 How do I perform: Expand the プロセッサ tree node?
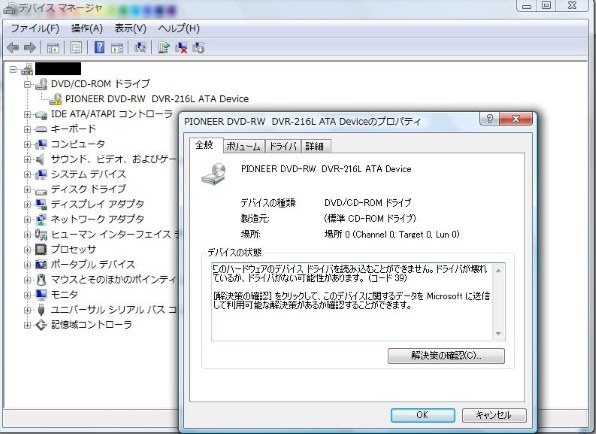tap(27, 250)
